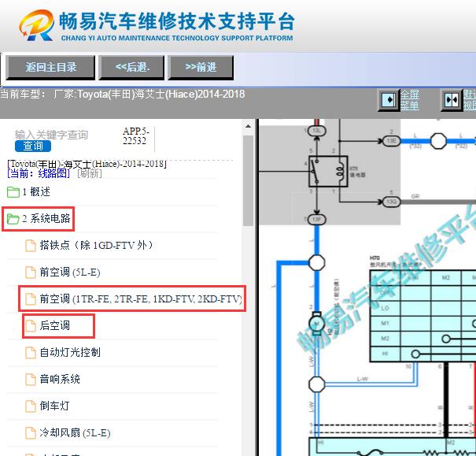Click the folder icon beside 1 概述
476x456 pixels.
tap(13, 192)
